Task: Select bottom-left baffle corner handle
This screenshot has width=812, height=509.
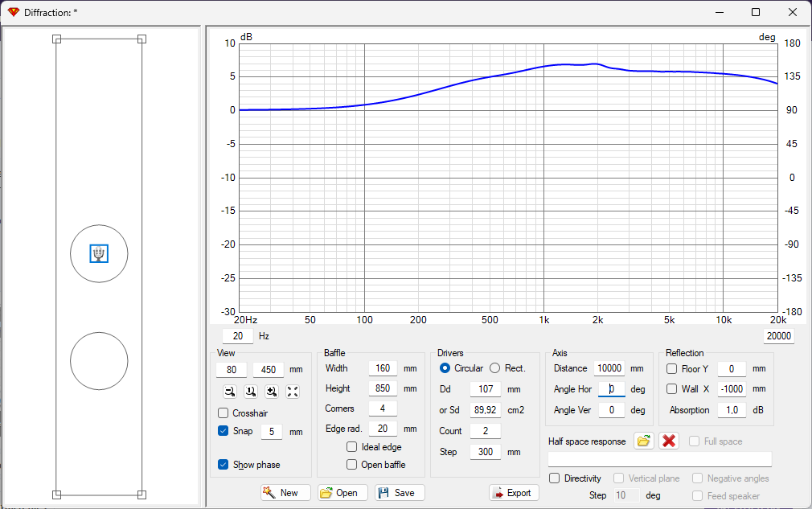Action: tap(57, 495)
